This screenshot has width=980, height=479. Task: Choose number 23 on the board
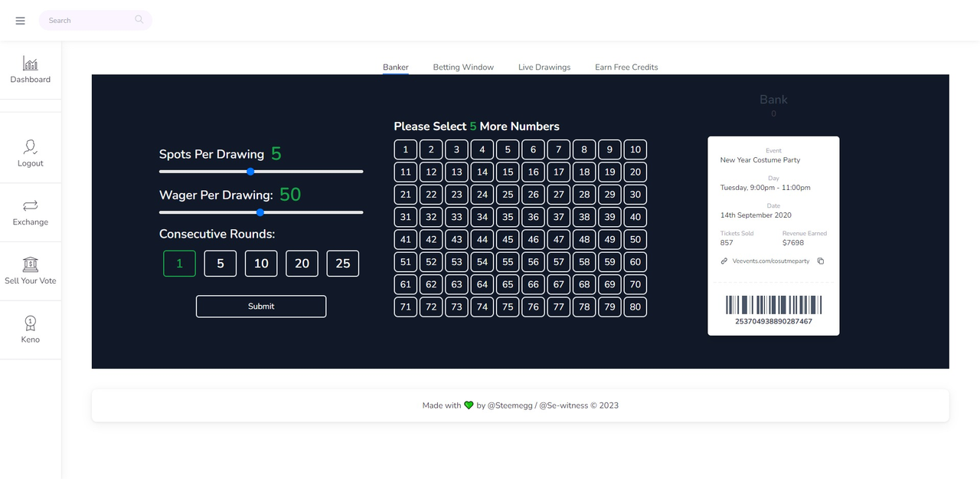[x=457, y=195]
